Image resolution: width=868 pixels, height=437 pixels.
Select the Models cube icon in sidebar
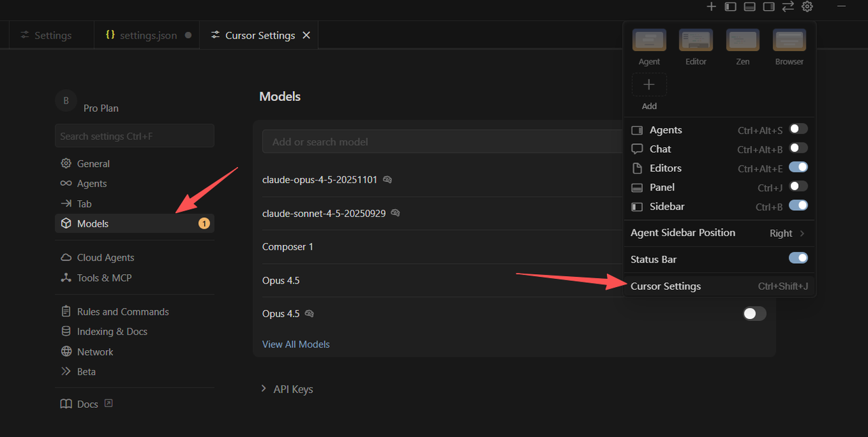coord(66,223)
